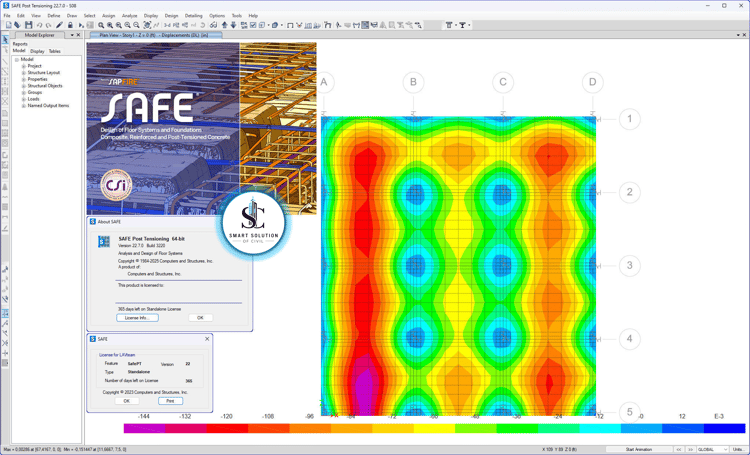The height and width of the screenshot is (455, 750).
Task: Click the Run Analysis play icon
Action: tap(81, 25)
